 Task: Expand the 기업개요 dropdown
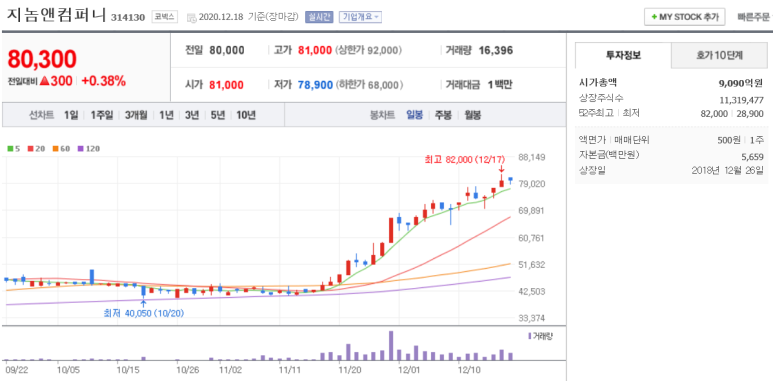tap(361, 17)
